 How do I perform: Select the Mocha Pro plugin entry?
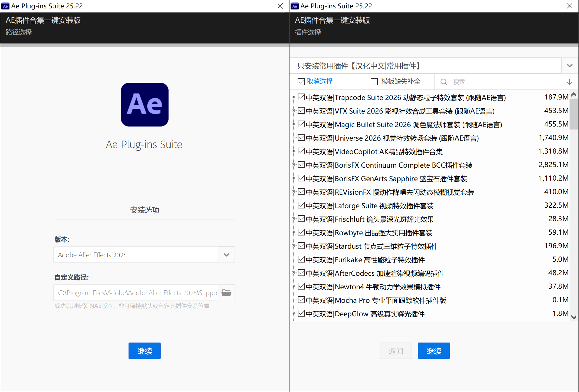(376, 300)
